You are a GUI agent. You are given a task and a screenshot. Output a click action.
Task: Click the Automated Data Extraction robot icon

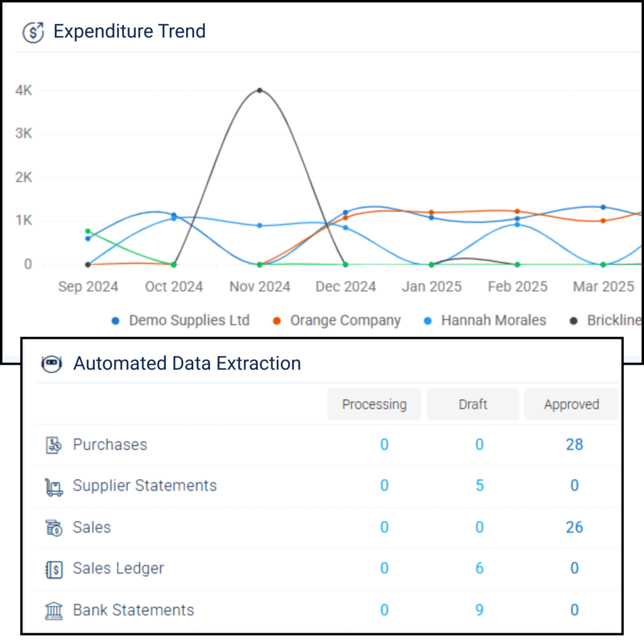pos(52,364)
